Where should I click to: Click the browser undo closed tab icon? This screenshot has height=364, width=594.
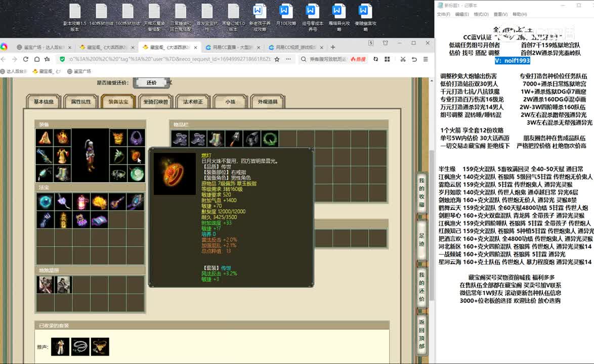click(x=414, y=59)
